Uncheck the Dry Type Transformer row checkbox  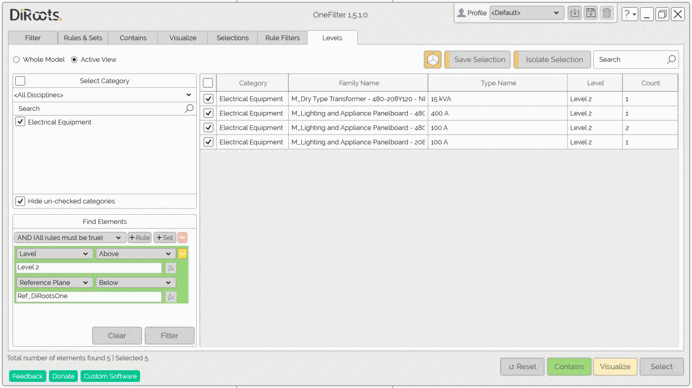click(x=208, y=99)
